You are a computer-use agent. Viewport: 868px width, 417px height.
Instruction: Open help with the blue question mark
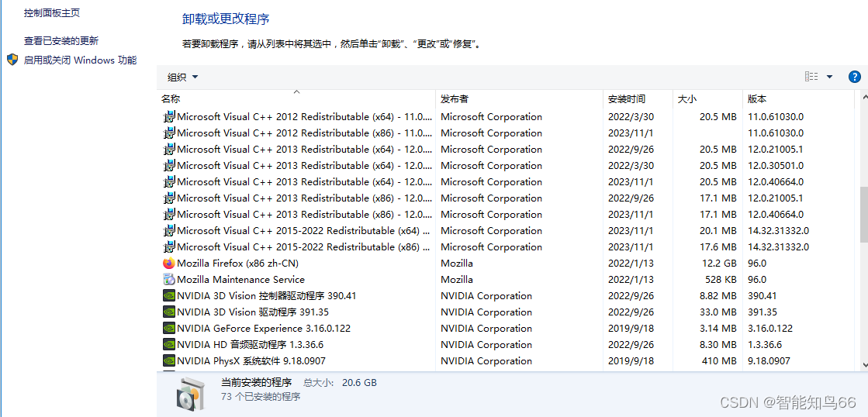[854, 77]
